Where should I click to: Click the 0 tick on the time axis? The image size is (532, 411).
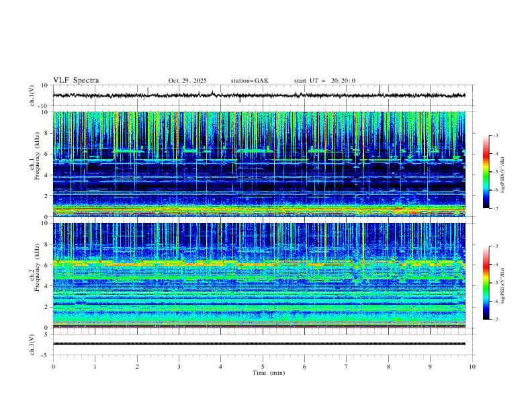pos(53,367)
